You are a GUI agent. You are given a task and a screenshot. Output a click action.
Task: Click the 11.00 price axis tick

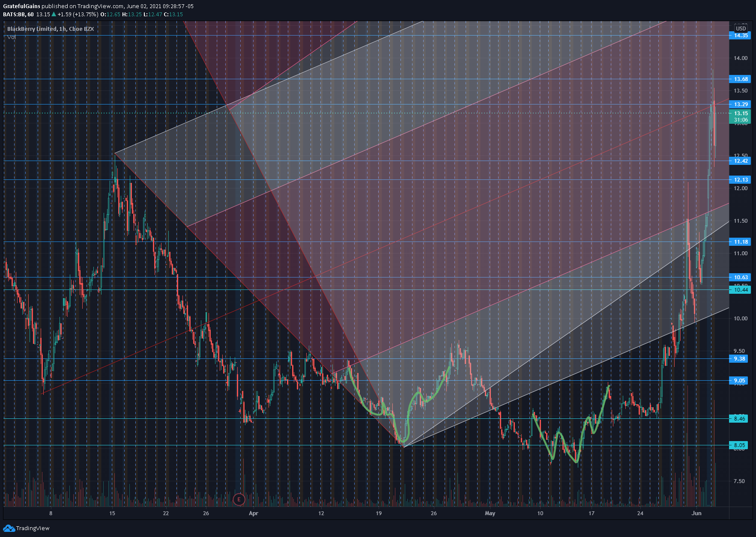pyautogui.click(x=741, y=254)
